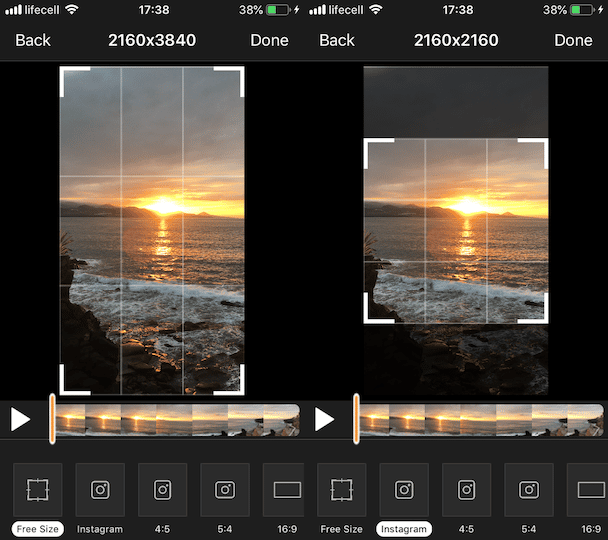
Task: Select the Free Size crop icon on the right screen
Action: pyautogui.click(x=342, y=490)
